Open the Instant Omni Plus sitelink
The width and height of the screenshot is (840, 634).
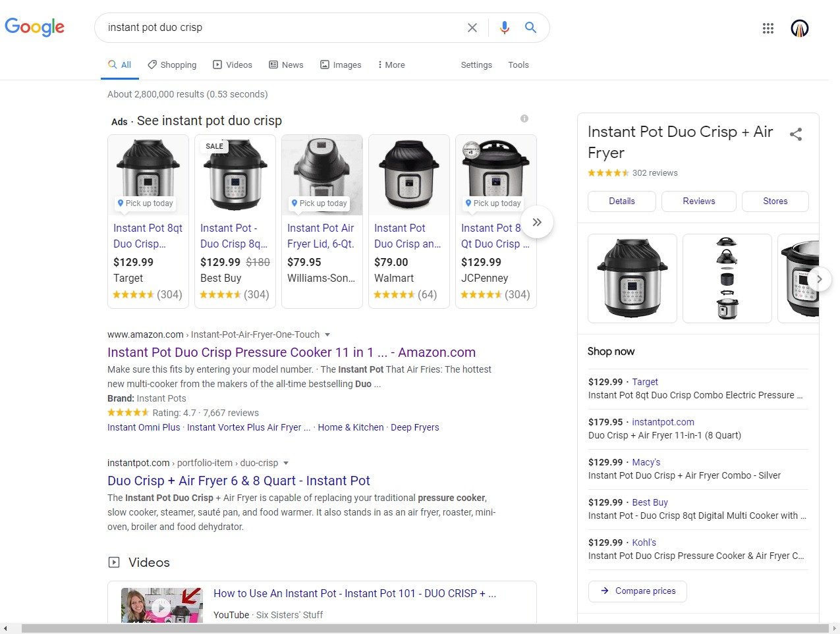pos(144,427)
